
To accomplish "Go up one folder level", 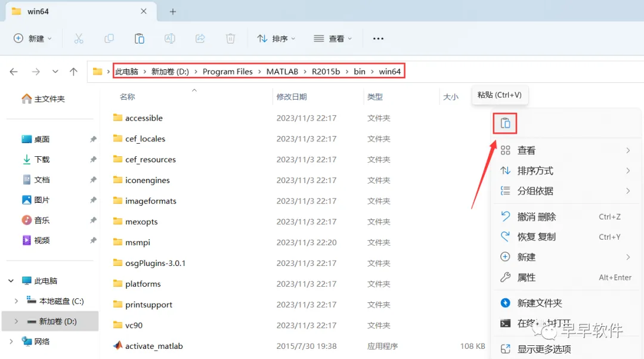I will click(x=73, y=72).
